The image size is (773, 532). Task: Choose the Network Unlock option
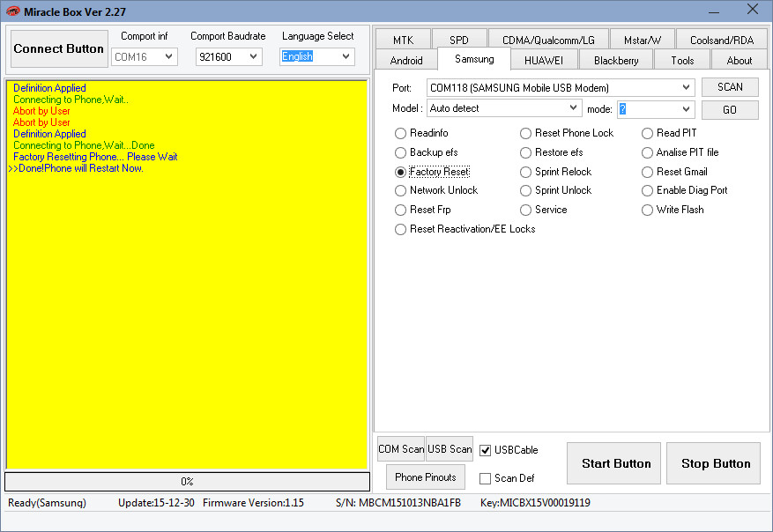402,190
